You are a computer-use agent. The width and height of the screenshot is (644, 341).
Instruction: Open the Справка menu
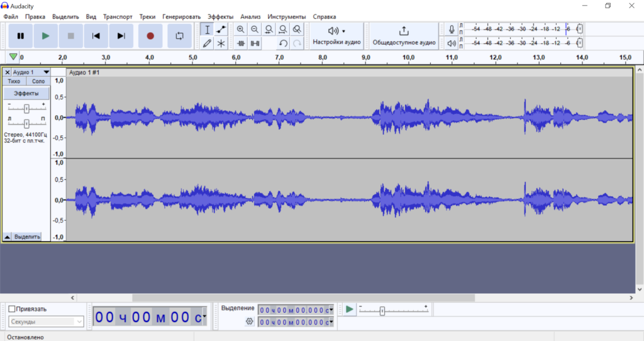click(324, 17)
